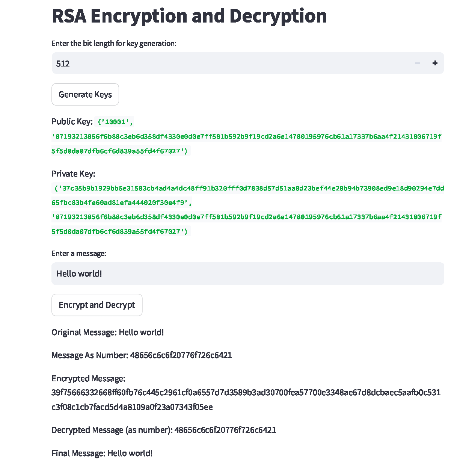Click the Private Key label text
The width and height of the screenshot is (466, 476).
[73, 174]
